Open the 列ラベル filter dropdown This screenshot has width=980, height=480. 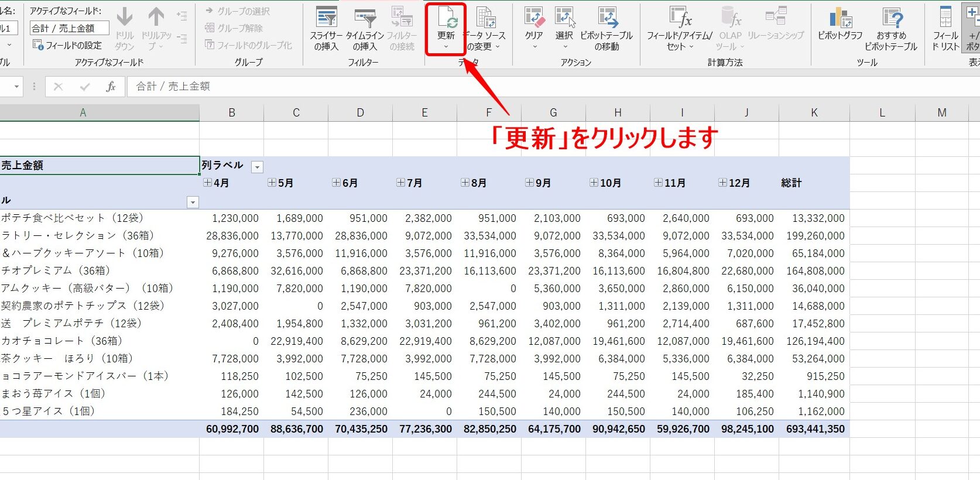tap(257, 167)
